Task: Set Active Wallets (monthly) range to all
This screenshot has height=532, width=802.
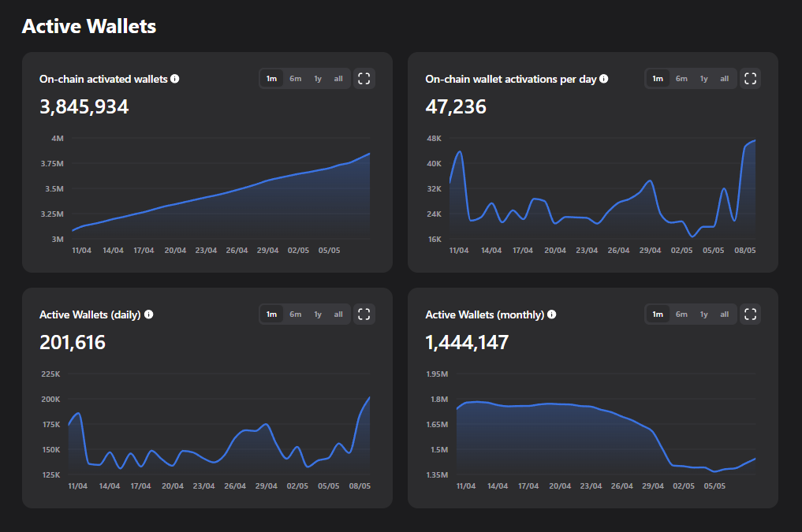Action: (724, 314)
